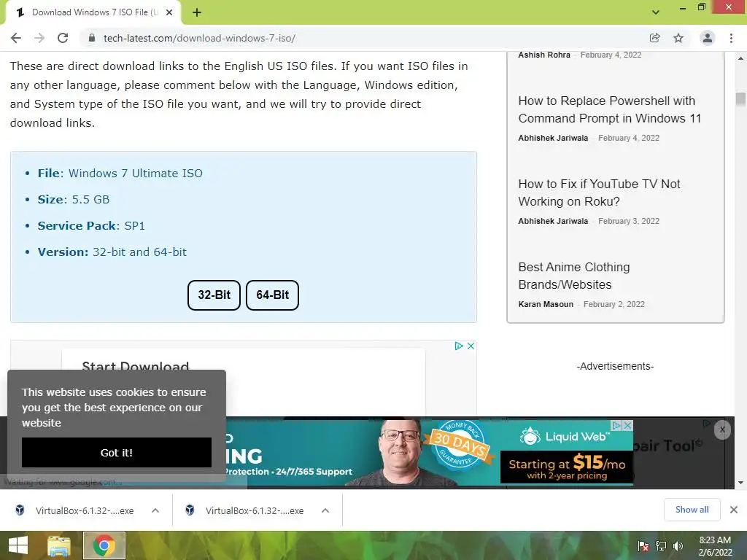Close the Start Download ad with X

coord(471,346)
